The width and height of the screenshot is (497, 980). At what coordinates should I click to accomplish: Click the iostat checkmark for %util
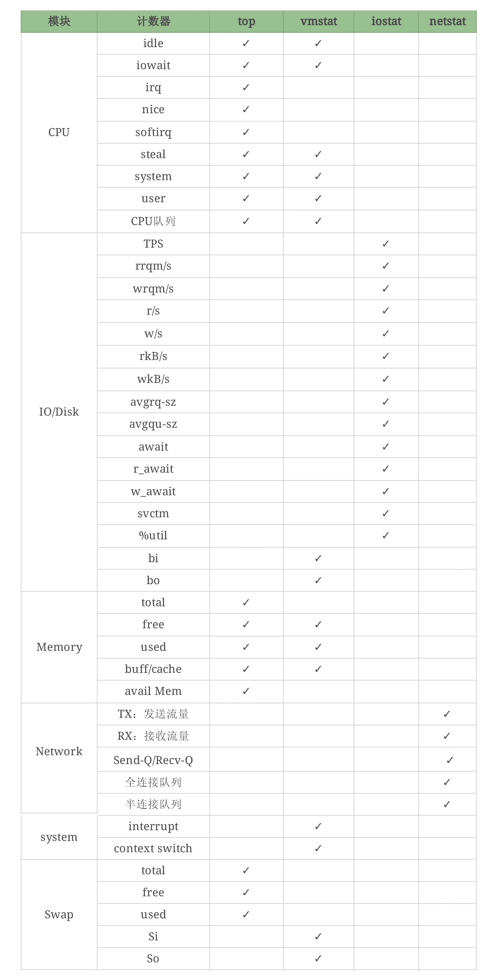385,535
